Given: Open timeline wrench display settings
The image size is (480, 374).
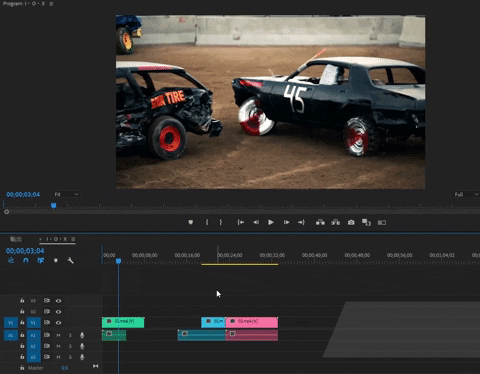Looking at the screenshot, I should [70, 260].
